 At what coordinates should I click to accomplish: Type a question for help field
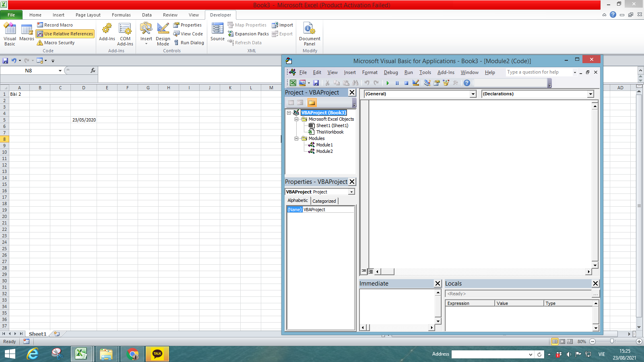tap(539, 72)
